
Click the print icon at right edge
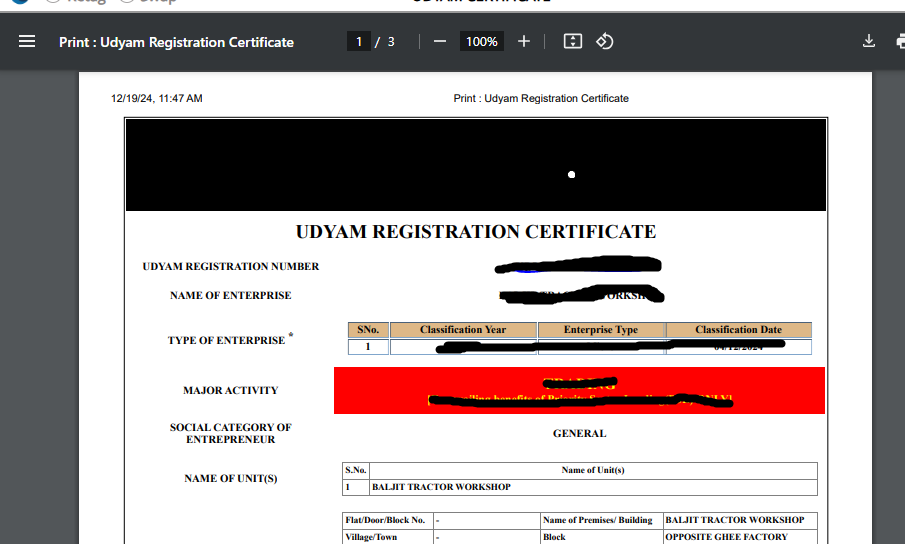[899, 41]
